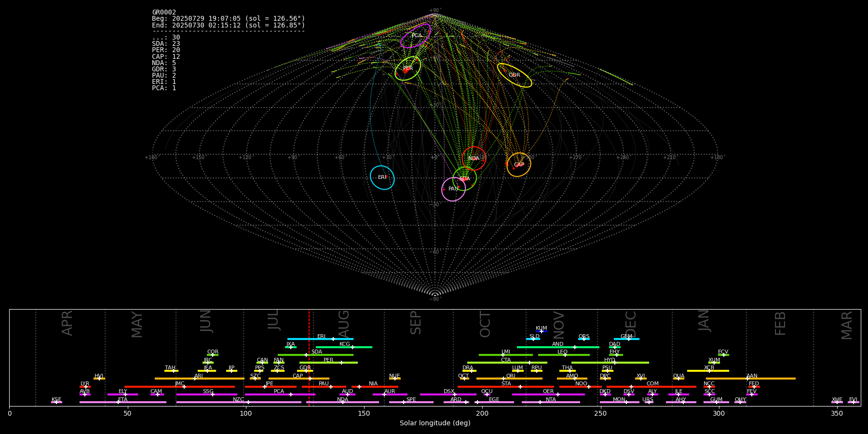Select the HYD timeline bar
This screenshot has height=434, width=868.
[610, 363]
